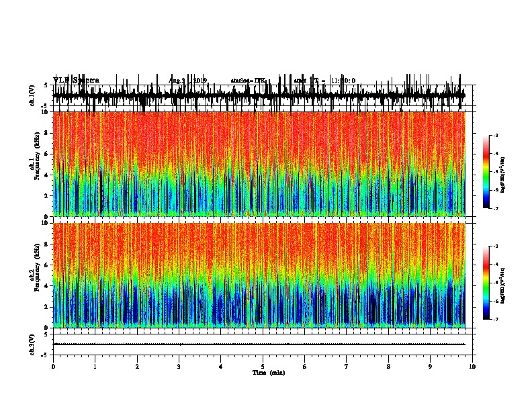Click the 4 kHz tick on ch.1 spectrogram
Viewport: 532px width, 411px height.
[46, 175]
